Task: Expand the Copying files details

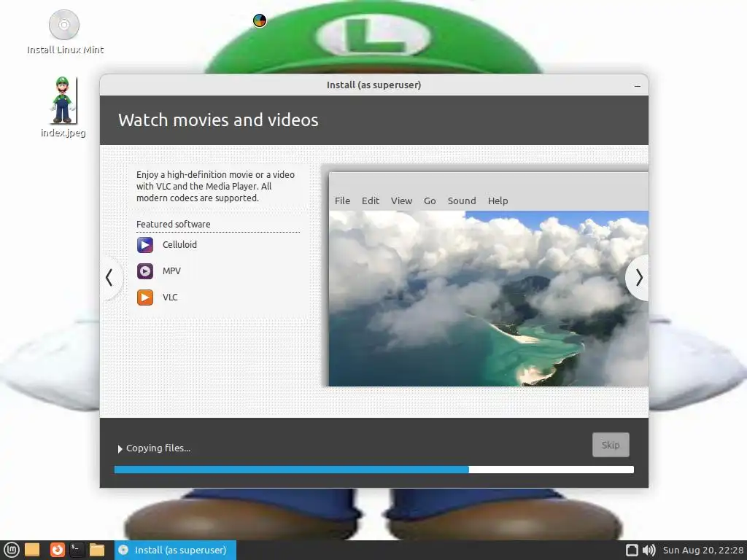Action: 120,448
